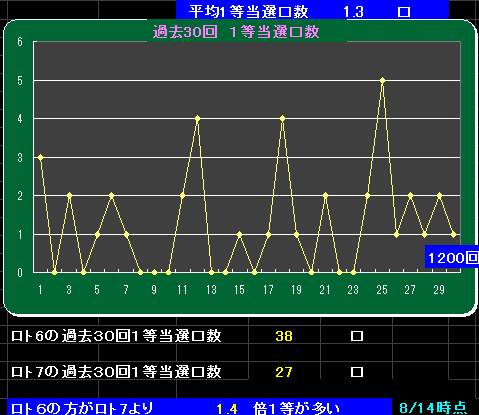Select the first data point of value 3 at draw 1
Viewport: 479px width, 415px height.
[x=40, y=157]
